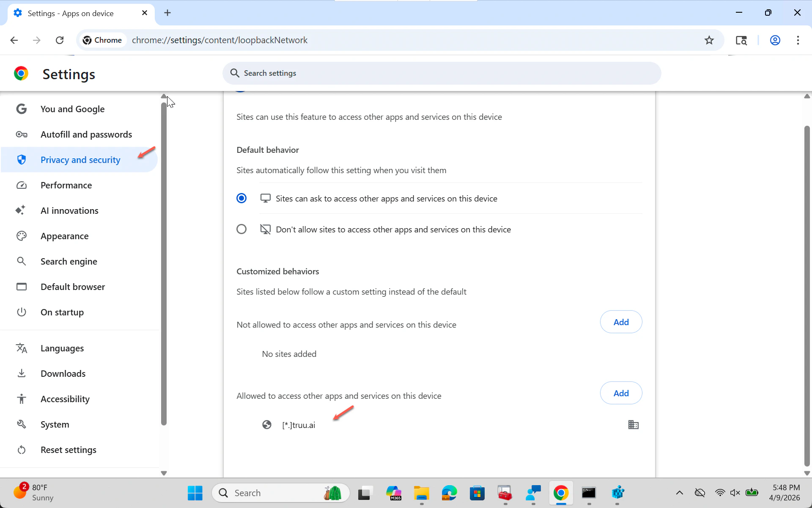
Task: Open a new tab with plus button
Action: click(x=167, y=13)
